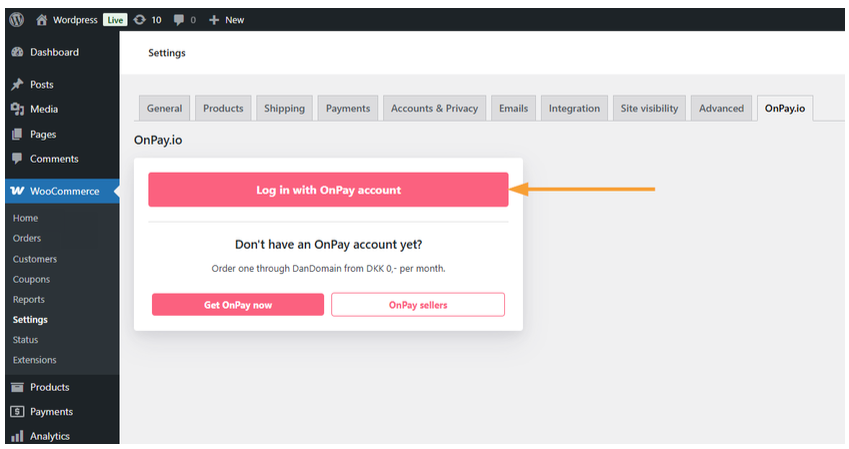
Task: Click the plus New icon
Action: point(214,19)
